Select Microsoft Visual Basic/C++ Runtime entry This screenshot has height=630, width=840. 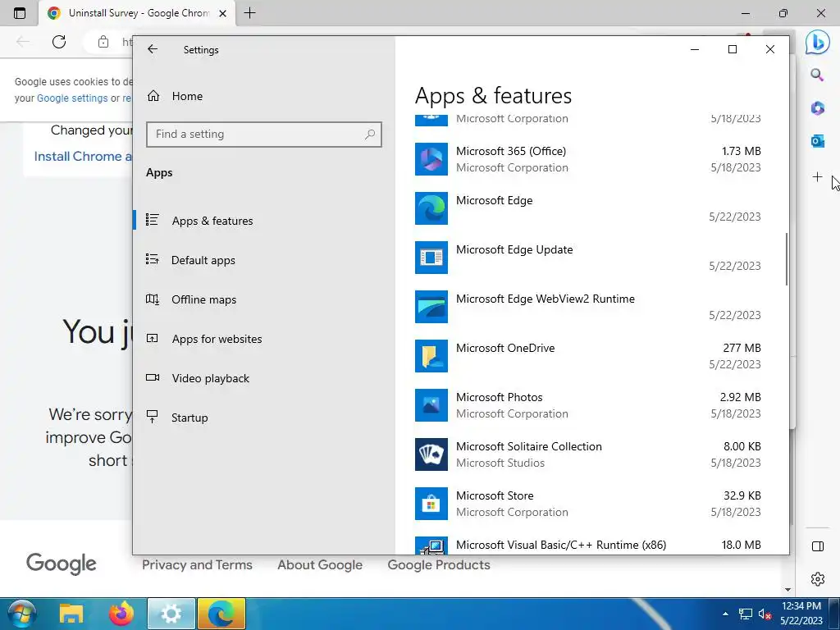[x=561, y=546]
